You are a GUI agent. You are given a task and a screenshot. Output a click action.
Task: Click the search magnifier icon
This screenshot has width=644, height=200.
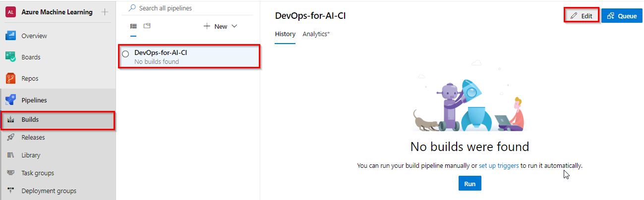[132, 8]
